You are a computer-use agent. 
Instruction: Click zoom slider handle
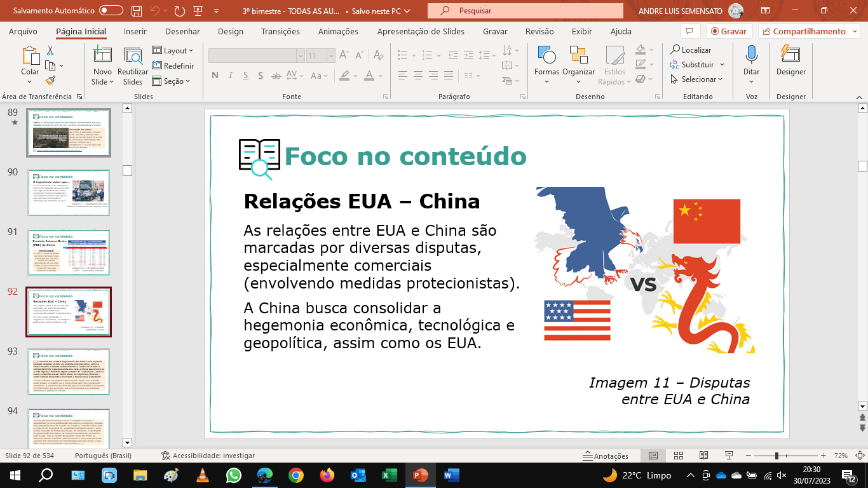(x=776, y=456)
